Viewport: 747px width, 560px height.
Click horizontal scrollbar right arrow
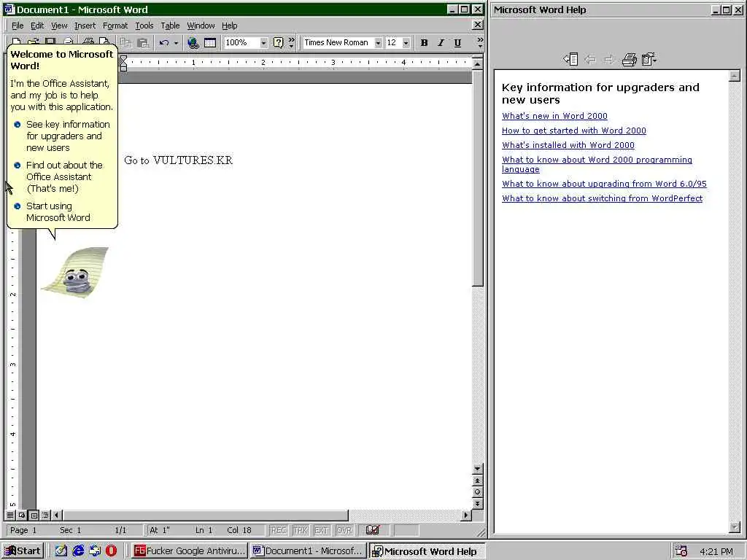(x=466, y=515)
